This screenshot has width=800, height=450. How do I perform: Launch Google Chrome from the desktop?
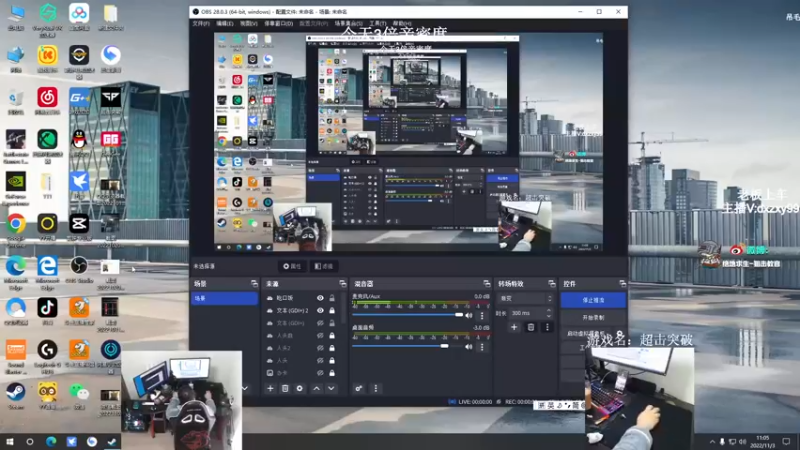point(16,223)
